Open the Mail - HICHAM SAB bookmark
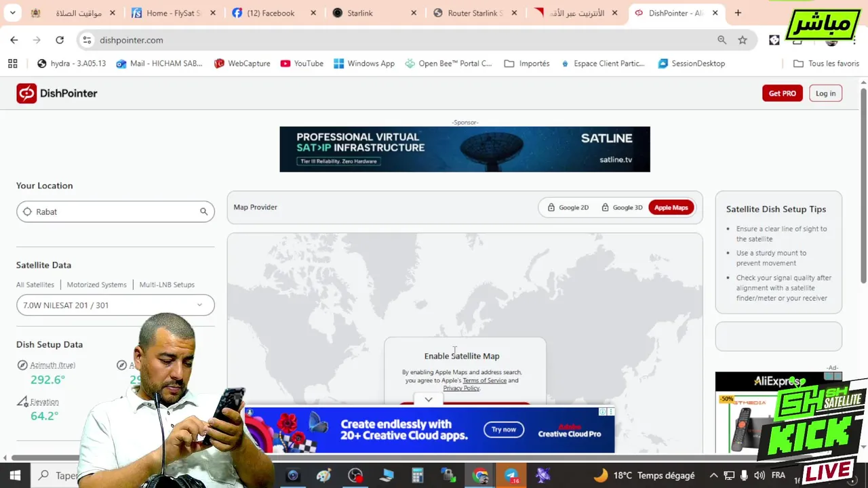Image resolution: width=868 pixels, height=488 pixels. tap(159, 63)
